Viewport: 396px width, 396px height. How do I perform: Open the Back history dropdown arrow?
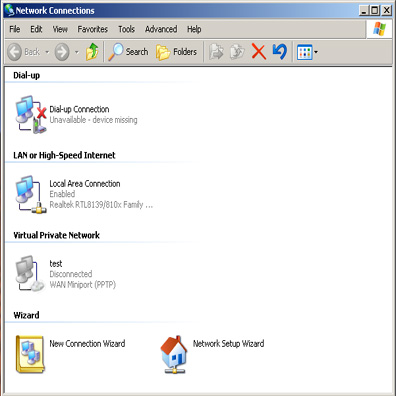(47, 52)
